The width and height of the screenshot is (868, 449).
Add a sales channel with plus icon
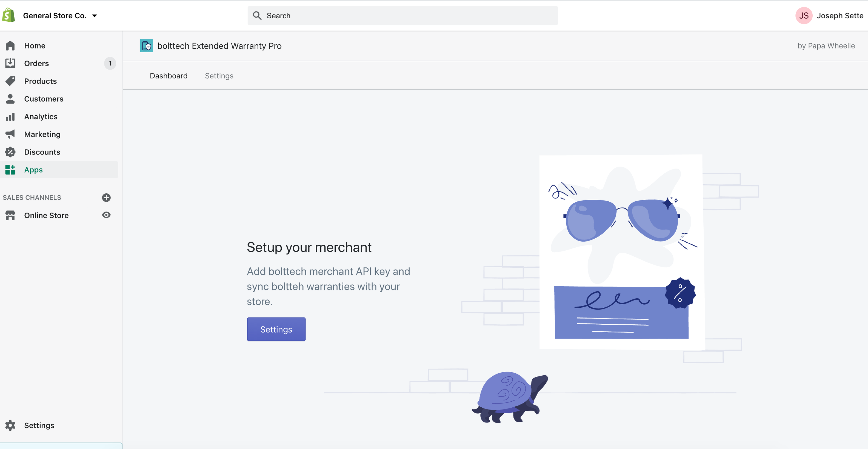(107, 198)
